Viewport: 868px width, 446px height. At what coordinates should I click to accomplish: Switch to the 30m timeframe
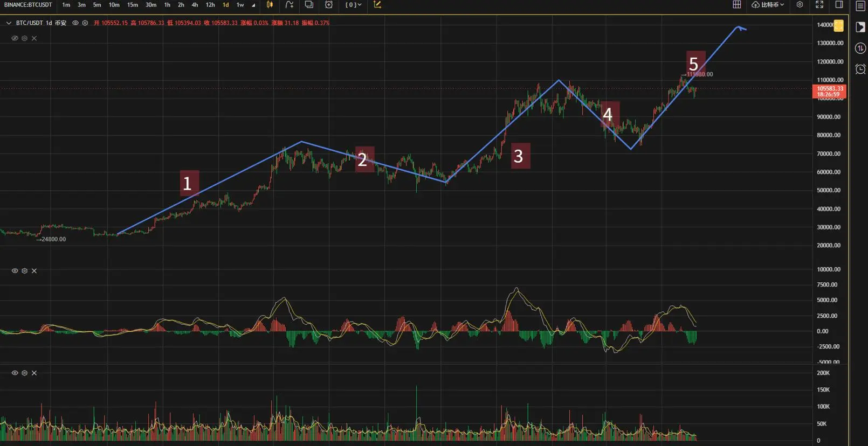[x=151, y=5]
